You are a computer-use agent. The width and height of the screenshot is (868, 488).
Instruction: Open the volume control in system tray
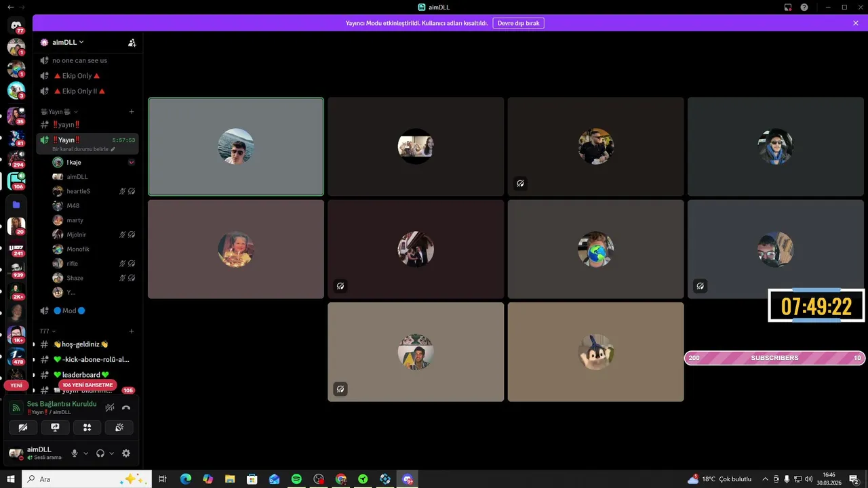808,479
